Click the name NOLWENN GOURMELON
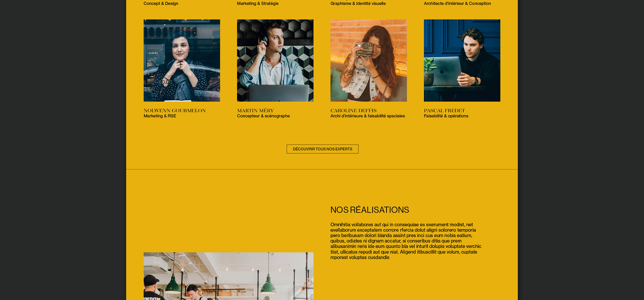 [175, 111]
